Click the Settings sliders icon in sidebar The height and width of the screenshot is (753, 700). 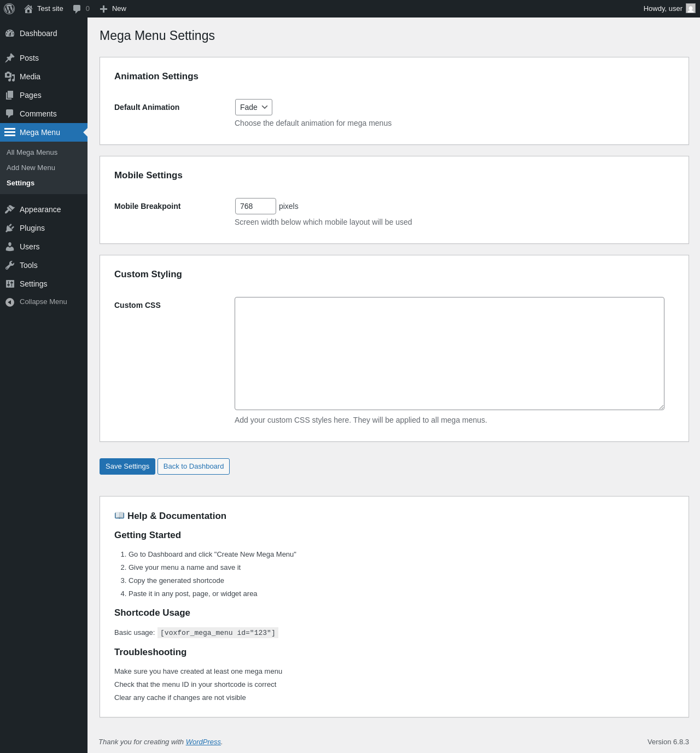[x=10, y=284]
